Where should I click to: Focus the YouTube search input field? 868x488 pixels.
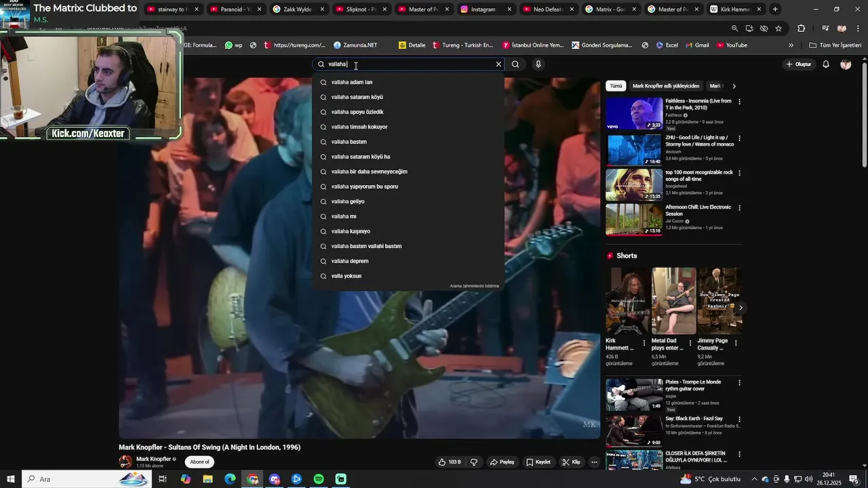coord(407,64)
